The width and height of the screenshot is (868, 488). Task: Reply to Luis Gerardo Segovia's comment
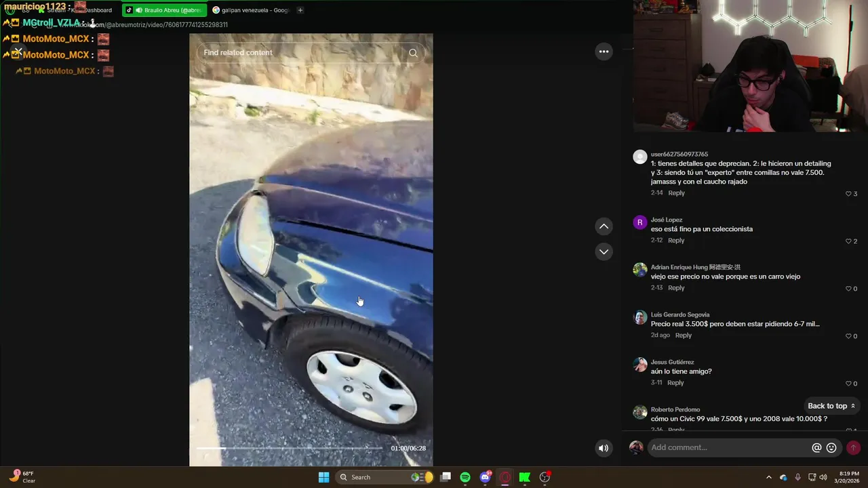(683, 335)
